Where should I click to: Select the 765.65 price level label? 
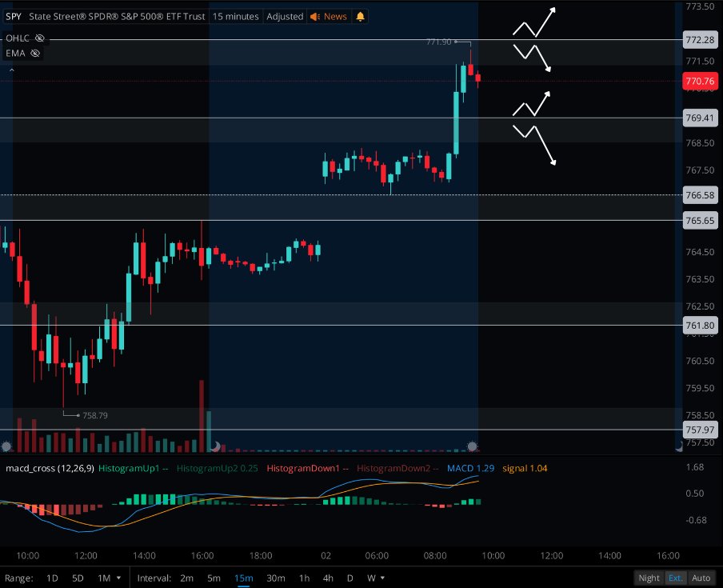[x=700, y=221]
